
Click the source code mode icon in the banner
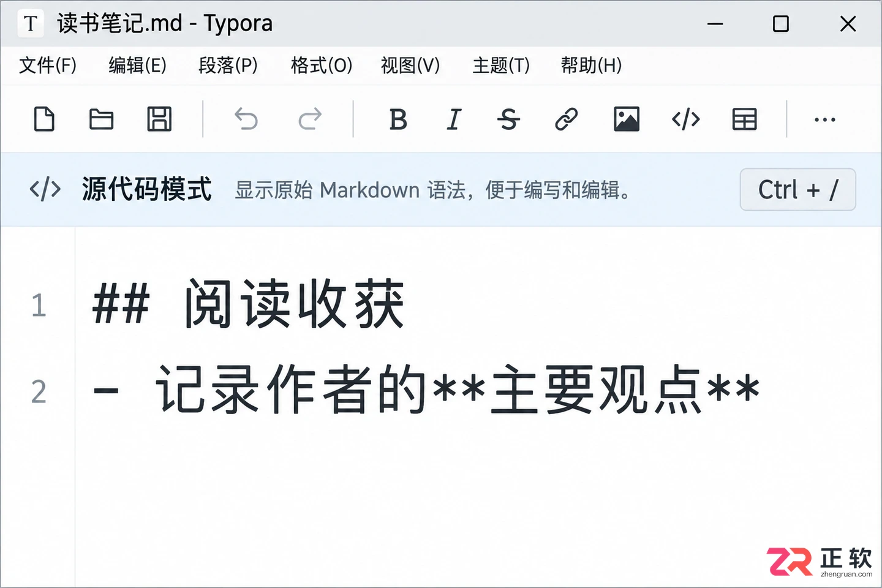click(45, 189)
